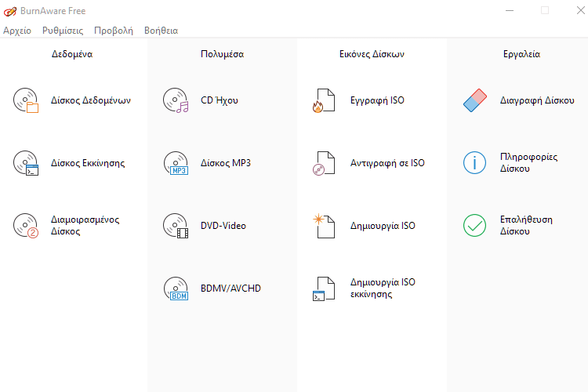Image resolution: width=588 pixels, height=392 pixels.
Task: Select the Επαλήθευση Δίσκου label
Action: [526, 226]
